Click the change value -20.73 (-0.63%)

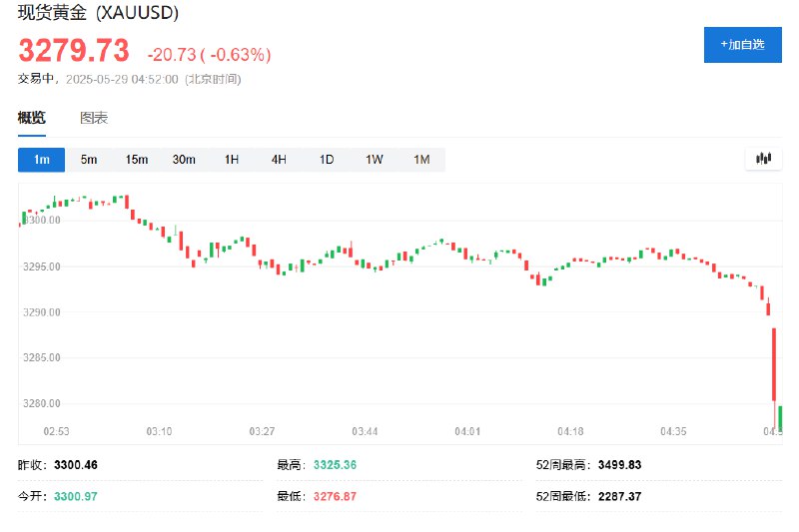[x=209, y=55]
